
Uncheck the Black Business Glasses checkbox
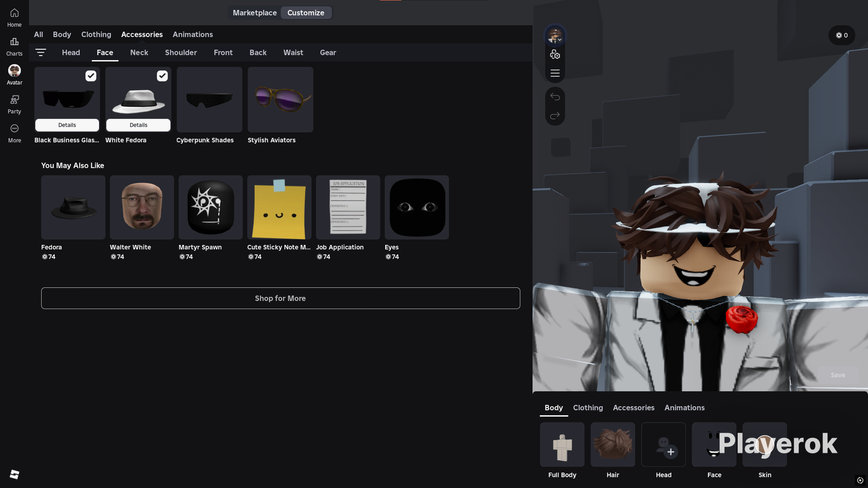pyautogui.click(x=91, y=76)
